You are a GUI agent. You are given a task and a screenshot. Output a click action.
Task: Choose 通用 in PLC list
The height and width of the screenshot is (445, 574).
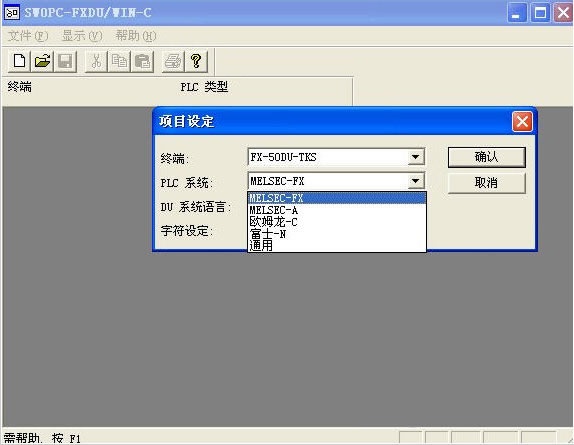tap(337, 245)
